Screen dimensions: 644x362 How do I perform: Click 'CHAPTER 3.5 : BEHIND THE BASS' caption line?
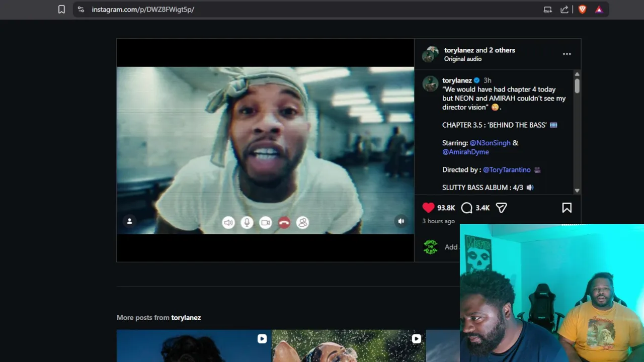click(x=500, y=125)
